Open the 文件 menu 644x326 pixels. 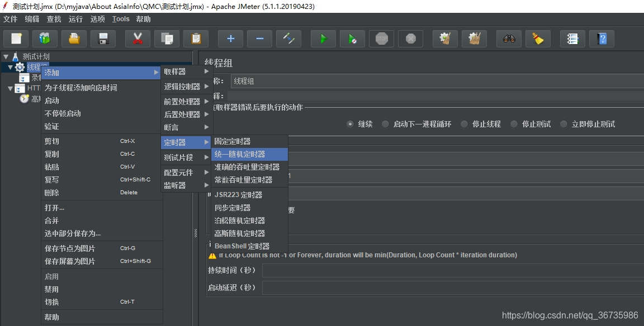point(10,19)
